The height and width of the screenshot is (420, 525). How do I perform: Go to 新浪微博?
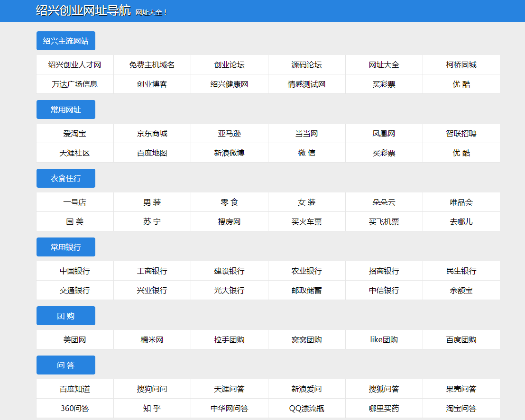(x=230, y=153)
